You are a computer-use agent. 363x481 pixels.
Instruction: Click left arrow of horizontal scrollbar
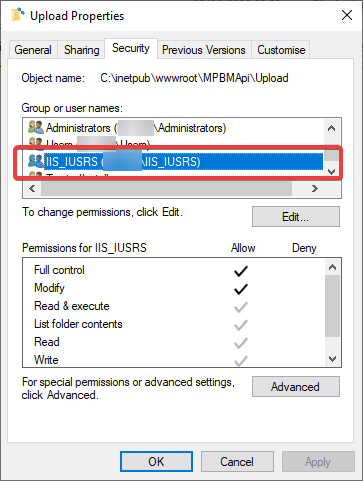pos(32,189)
